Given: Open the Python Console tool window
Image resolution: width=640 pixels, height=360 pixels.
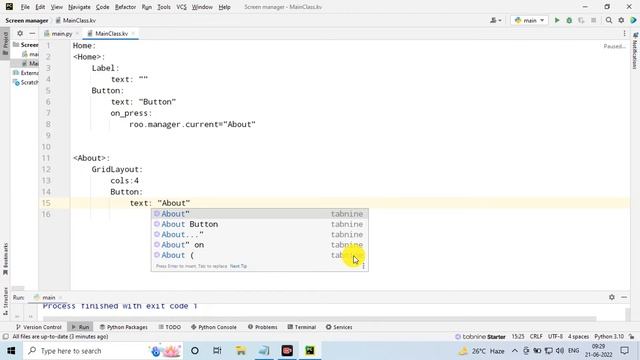Looking at the screenshot, I should (213, 327).
